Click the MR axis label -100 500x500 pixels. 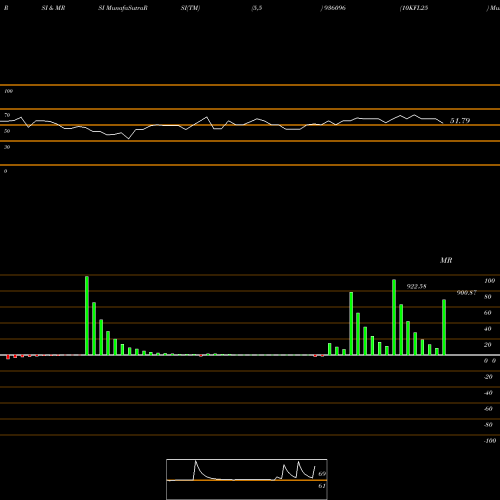pos(490,441)
